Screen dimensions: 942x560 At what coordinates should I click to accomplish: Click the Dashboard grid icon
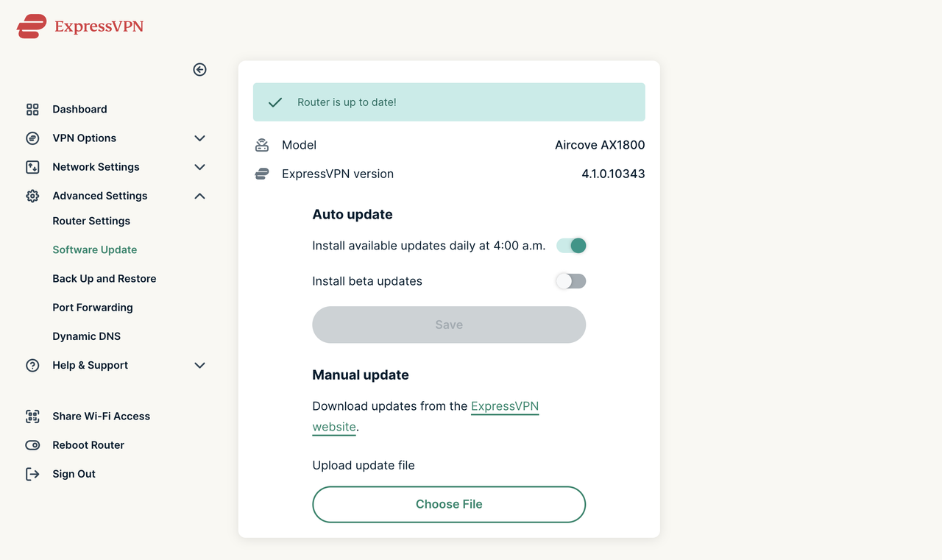[x=32, y=109]
